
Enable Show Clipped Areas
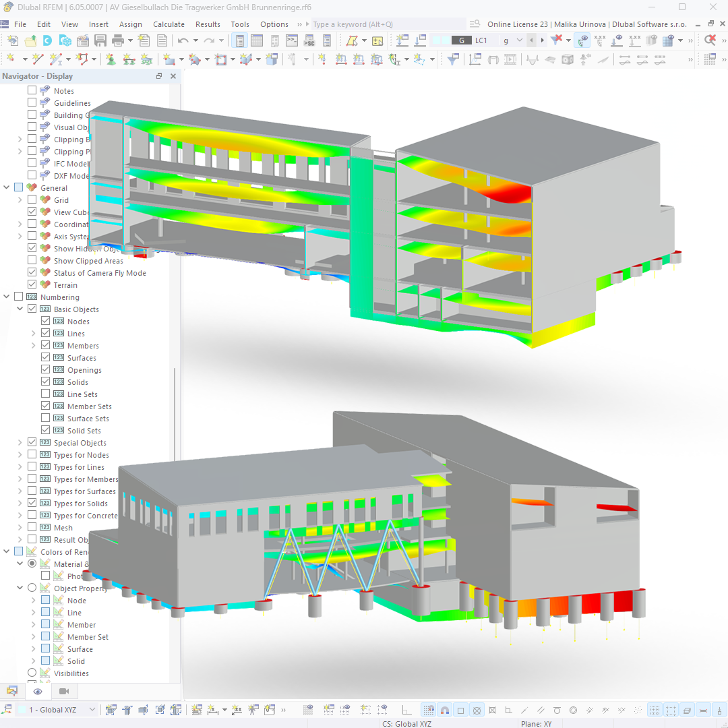click(32, 260)
